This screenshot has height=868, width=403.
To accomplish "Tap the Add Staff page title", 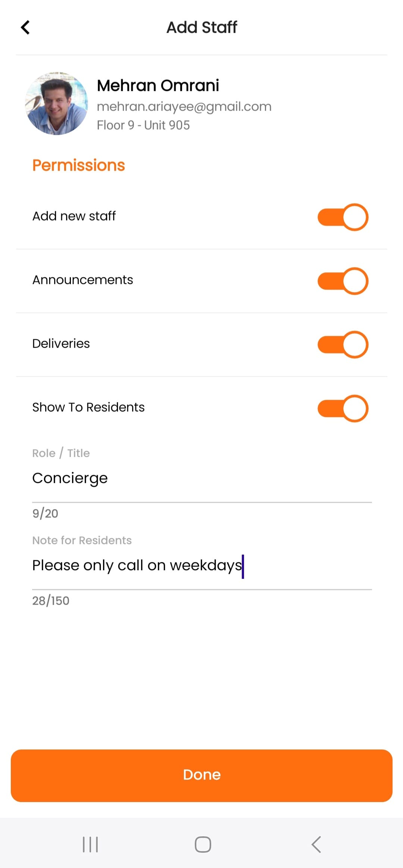I will (201, 27).
